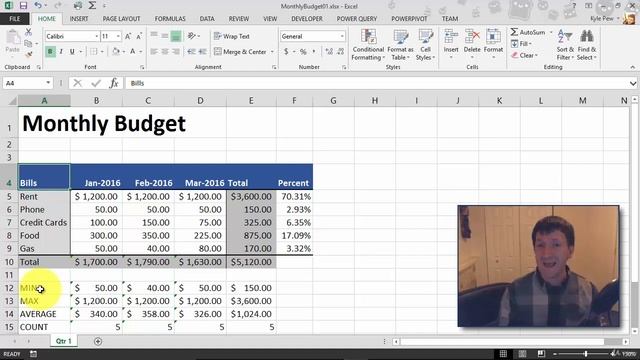The image size is (640, 360).
Task: Add a new sheet with plus icon
Action: point(98,341)
